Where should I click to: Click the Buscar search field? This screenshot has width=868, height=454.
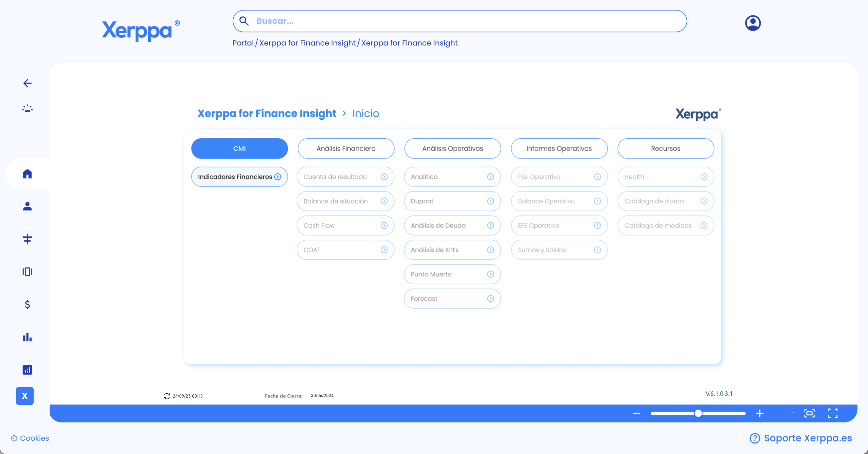pyautogui.click(x=459, y=21)
